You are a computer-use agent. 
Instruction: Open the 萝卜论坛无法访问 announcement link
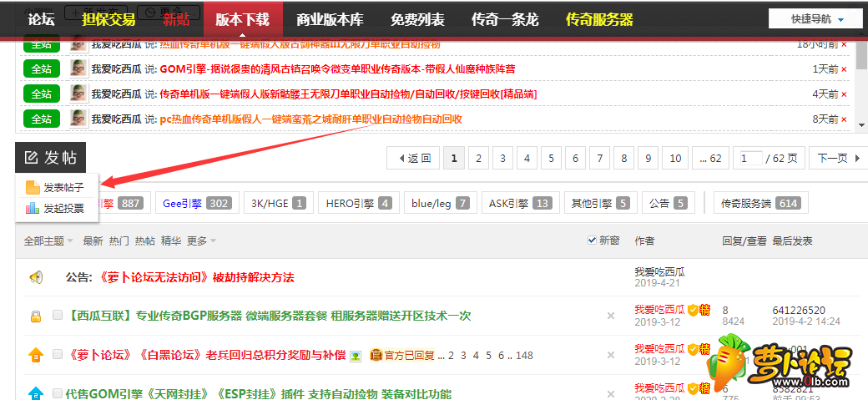pos(195,277)
